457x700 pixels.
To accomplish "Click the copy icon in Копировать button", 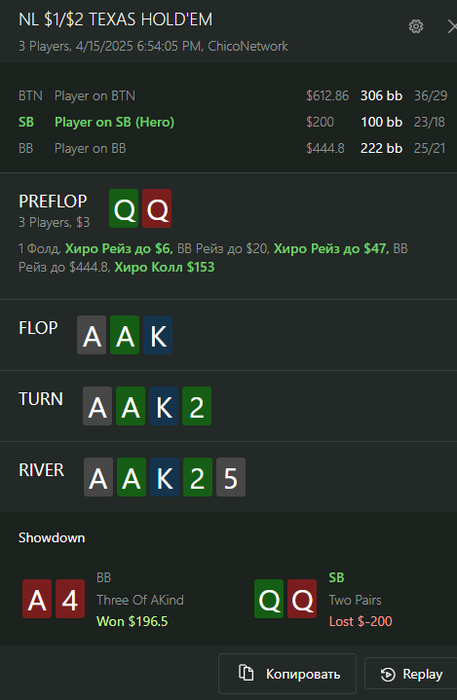I will (246, 673).
